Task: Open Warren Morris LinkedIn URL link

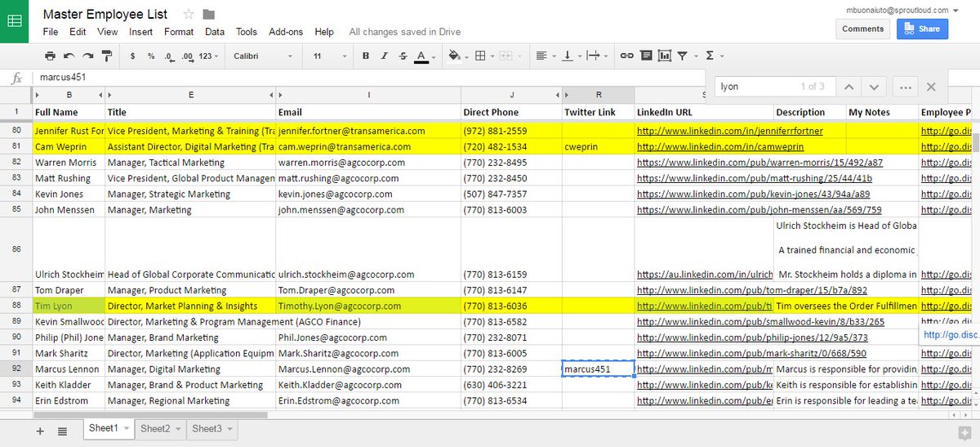Action: 759,163
